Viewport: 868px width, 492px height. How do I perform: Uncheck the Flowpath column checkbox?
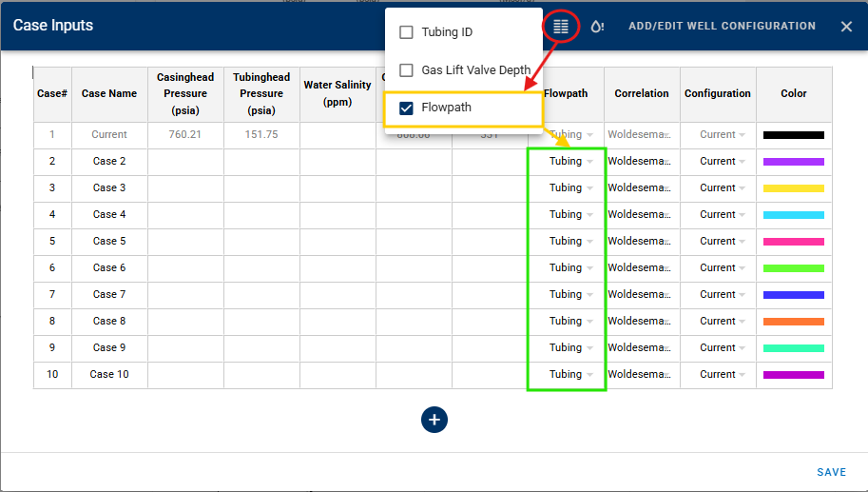(406, 108)
